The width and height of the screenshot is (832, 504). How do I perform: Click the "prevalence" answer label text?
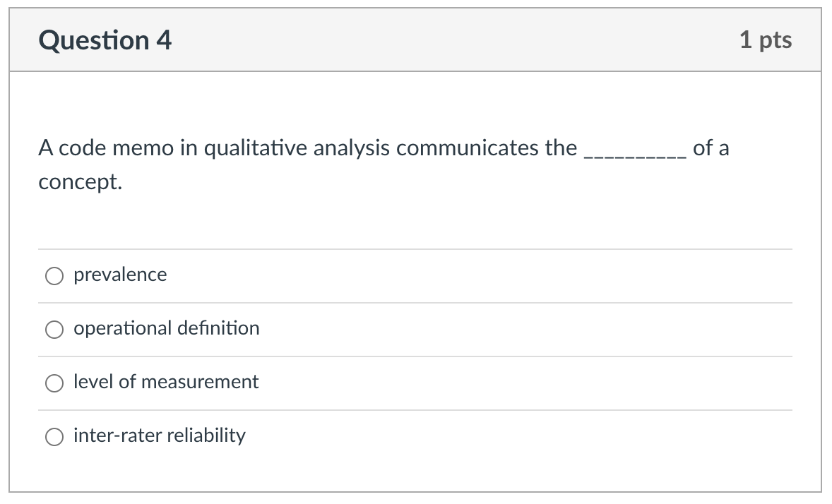tap(120, 275)
